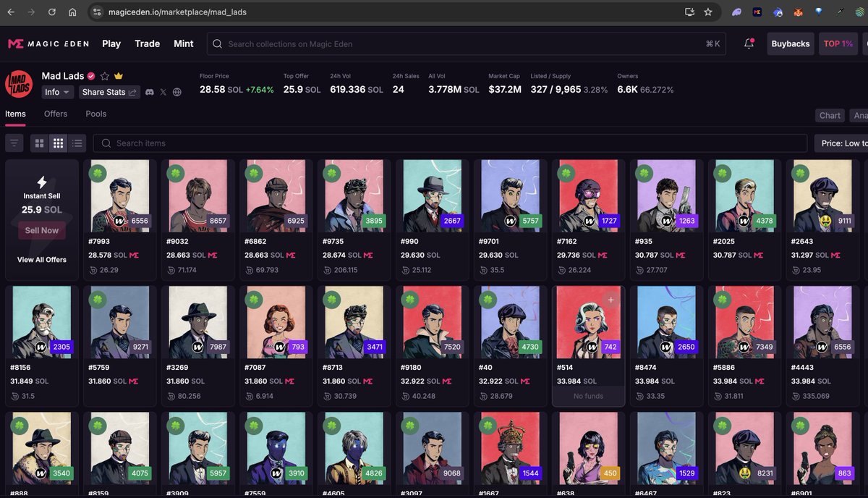Open the notifications bell
The height and width of the screenshot is (498, 868).
click(749, 43)
